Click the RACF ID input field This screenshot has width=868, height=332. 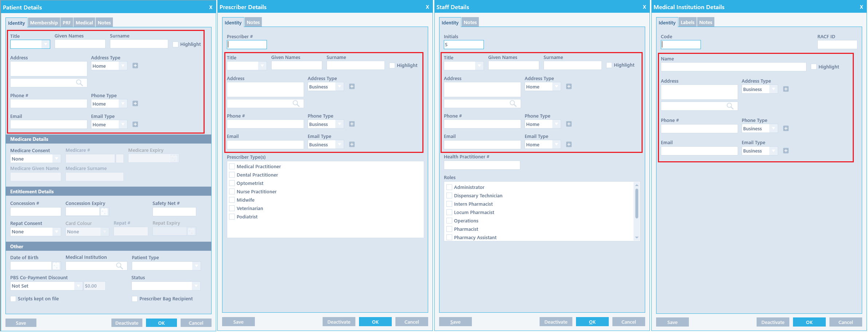pos(837,45)
